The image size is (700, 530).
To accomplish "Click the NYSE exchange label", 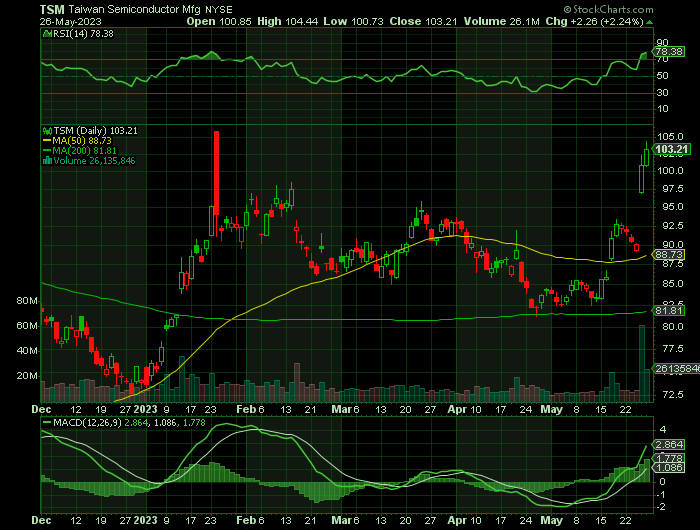I will click(x=219, y=10).
